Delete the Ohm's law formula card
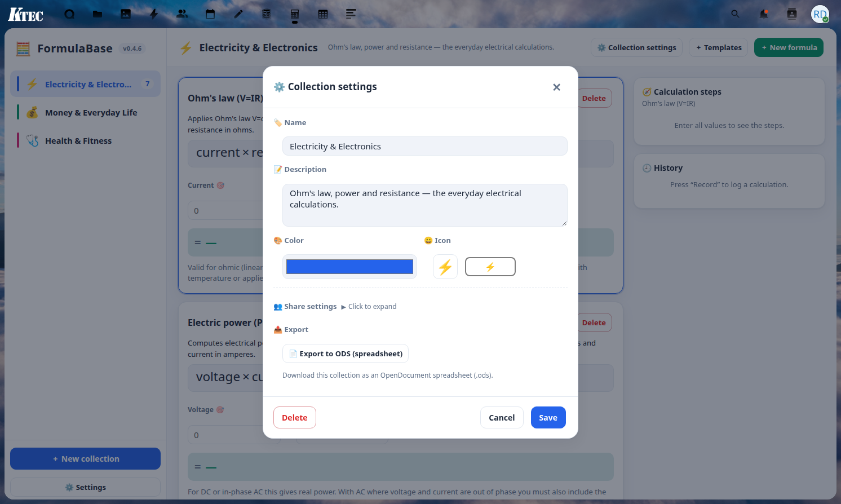The width and height of the screenshot is (841, 504). coord(594,98)
